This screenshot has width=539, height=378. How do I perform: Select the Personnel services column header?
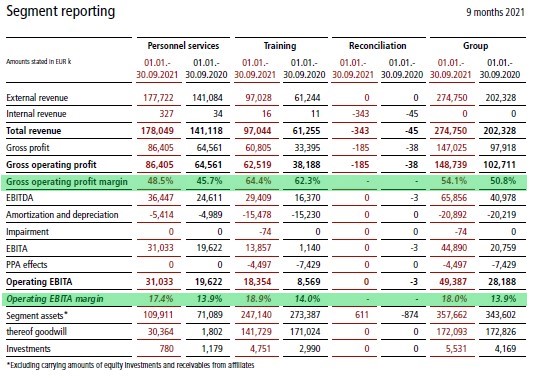click(183, 46)
